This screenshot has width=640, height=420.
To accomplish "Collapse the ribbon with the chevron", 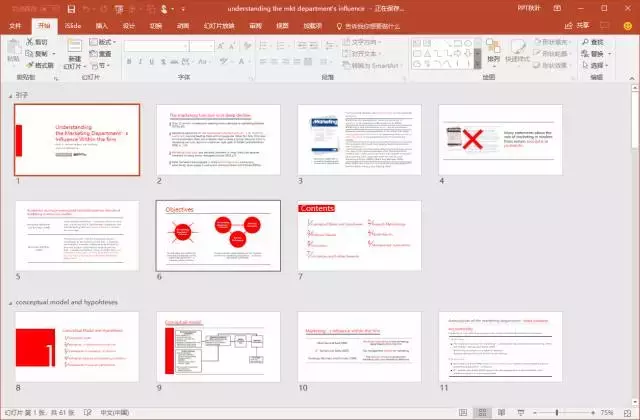I will click(x=632, y=78).
